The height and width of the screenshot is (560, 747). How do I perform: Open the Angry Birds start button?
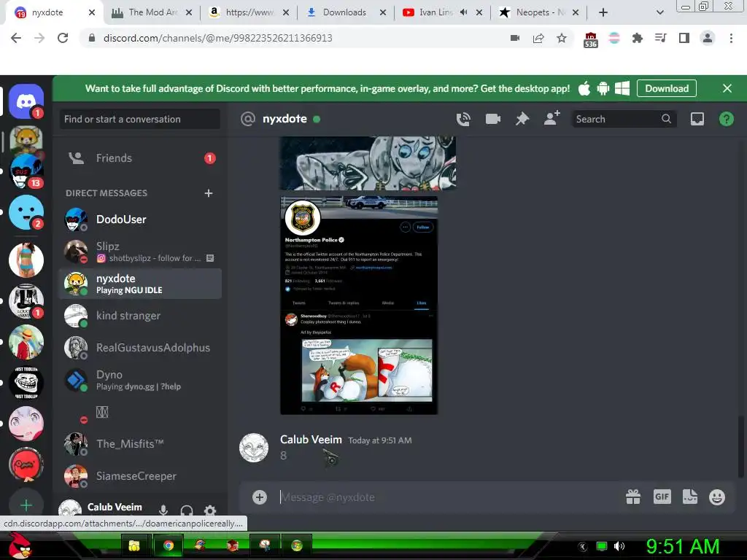click(19, 545)
